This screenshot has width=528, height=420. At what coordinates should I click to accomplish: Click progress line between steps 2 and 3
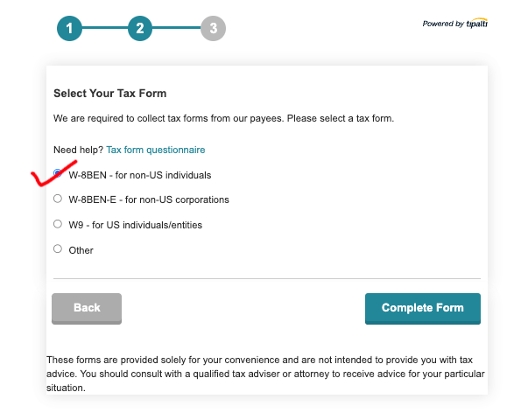point(177,28)
